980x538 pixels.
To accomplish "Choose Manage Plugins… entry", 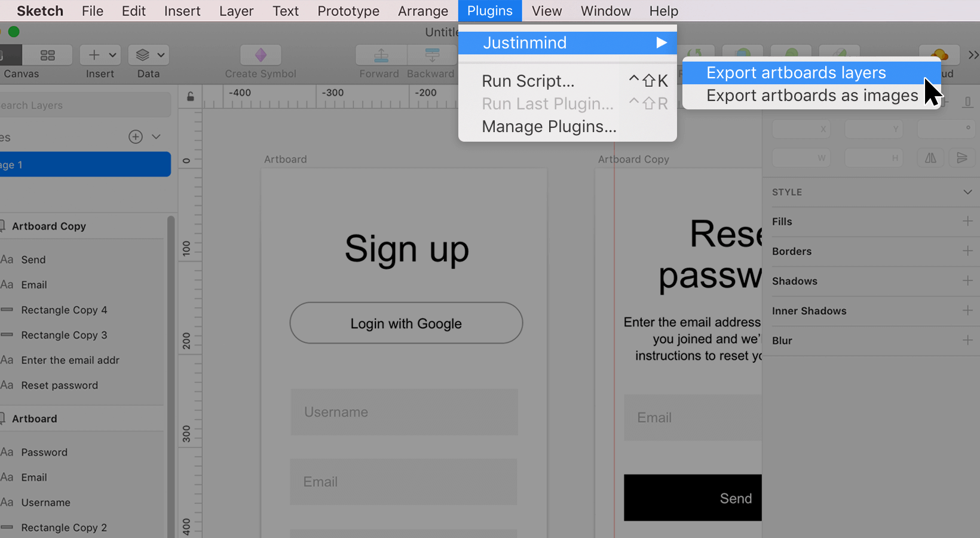I will click(567, 126).
